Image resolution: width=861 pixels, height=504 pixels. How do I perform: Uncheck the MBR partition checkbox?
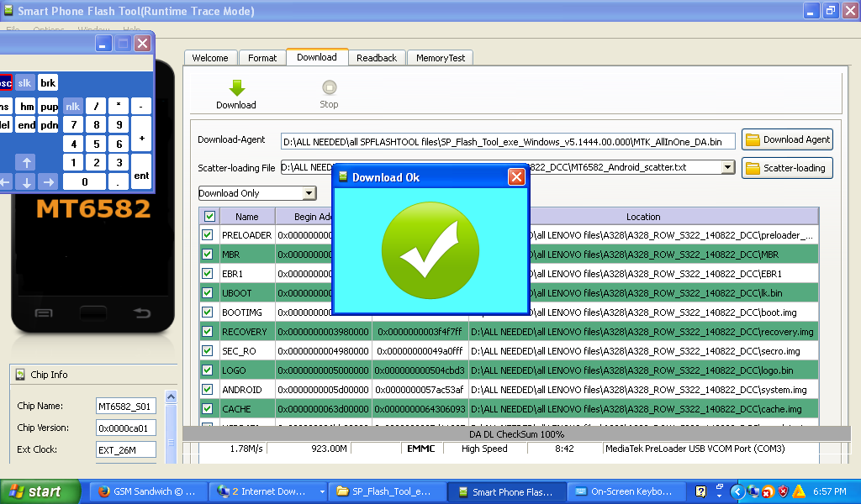click(208, 254)
